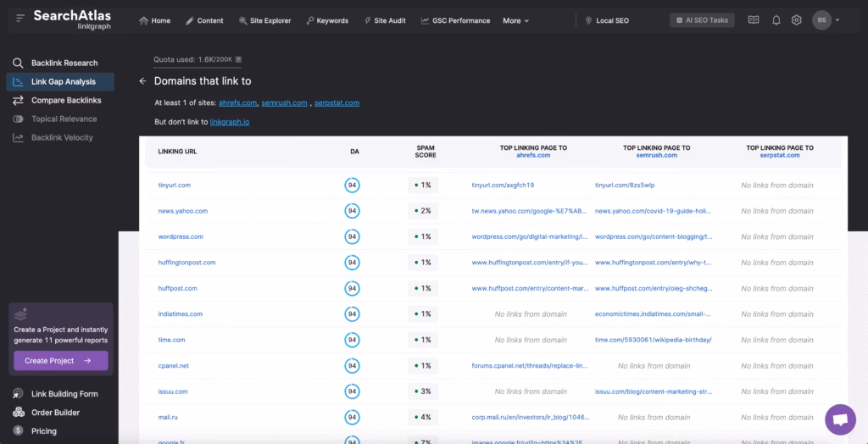Open Compare Backlinks in sidebar
868x444 pixels.
[x=65, y=100]
